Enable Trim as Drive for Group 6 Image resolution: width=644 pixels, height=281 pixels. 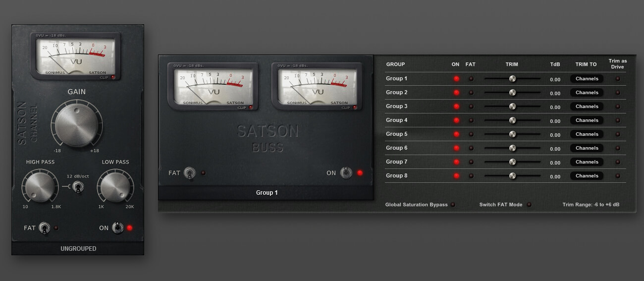(618, 148)
